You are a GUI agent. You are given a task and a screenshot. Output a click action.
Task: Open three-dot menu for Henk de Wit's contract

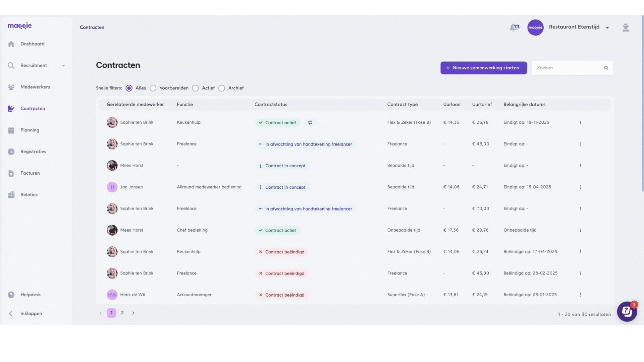[581, 295]
